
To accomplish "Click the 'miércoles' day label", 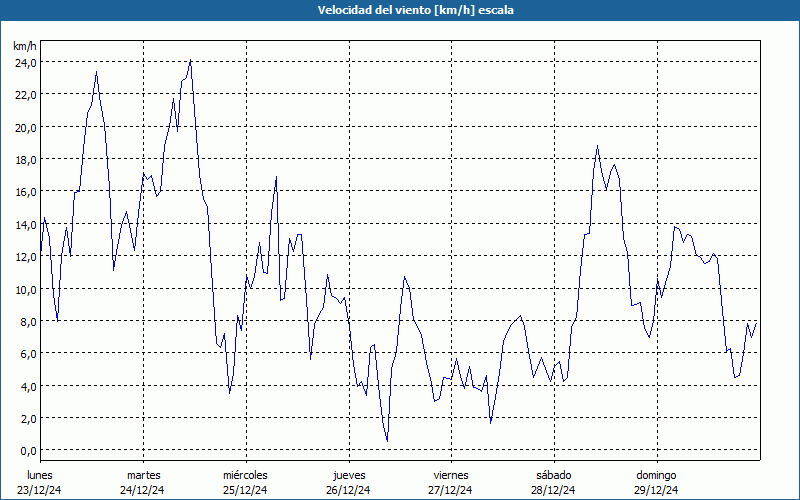I will coord(245,475).
